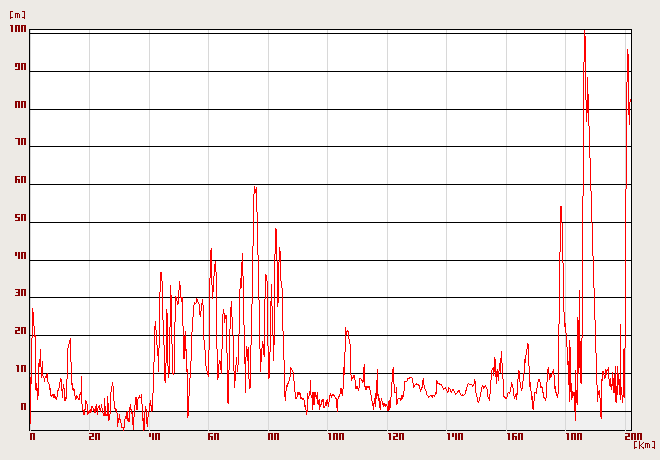
Task: Click the 90 elevation axis label
Action: [x=20, y=68]
